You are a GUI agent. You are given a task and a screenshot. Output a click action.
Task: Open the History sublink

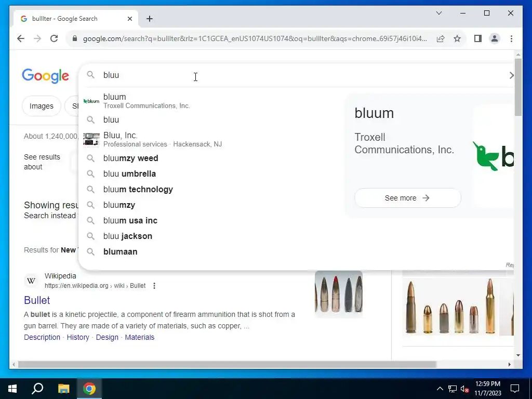pos(78,337)
